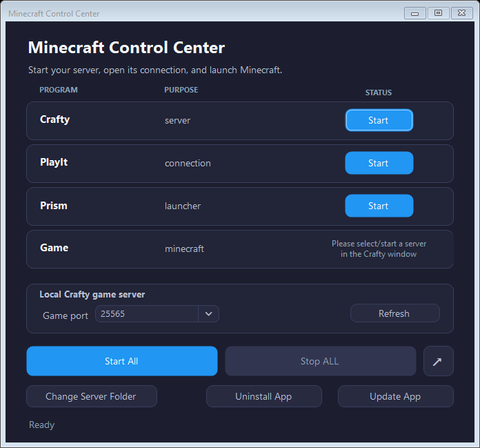Click Uninstall App button
Screen dimensions: 480x448
264,396
